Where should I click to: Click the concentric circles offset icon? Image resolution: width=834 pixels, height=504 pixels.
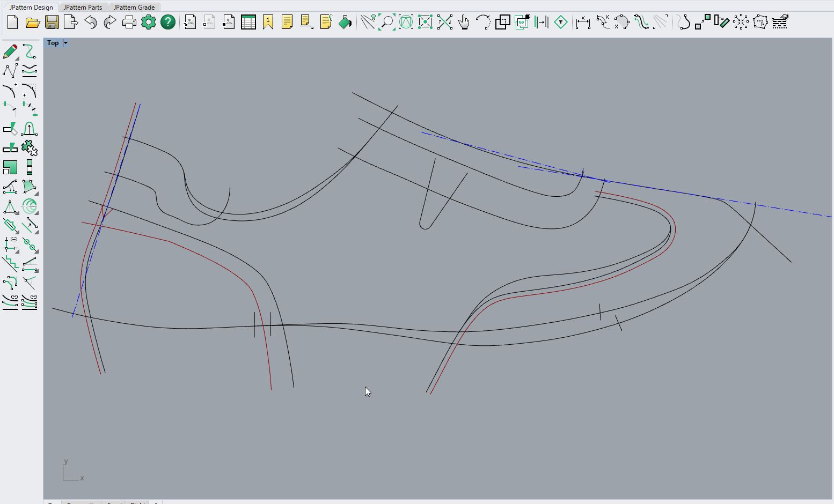[x=30, y=206]
